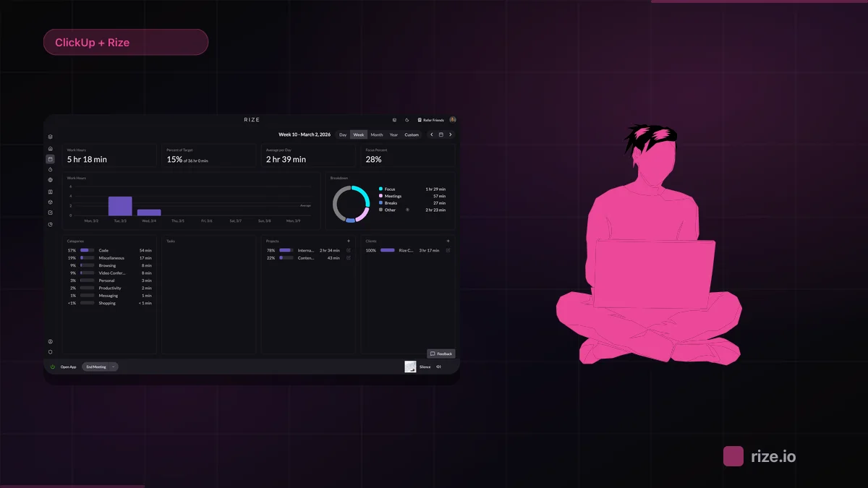Screen dimensions: 868x488
Task: Go to the previous week arrow
Action: click(x=432, y=134)
